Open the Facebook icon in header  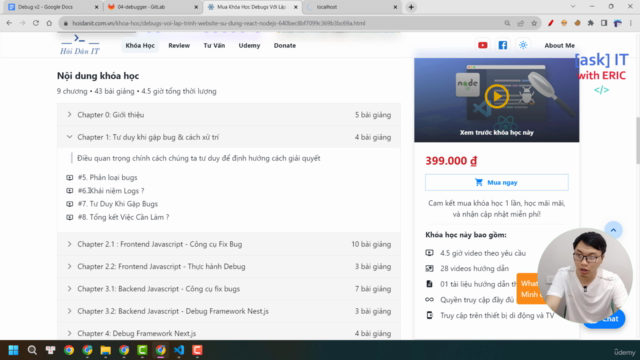click(502, 45)
